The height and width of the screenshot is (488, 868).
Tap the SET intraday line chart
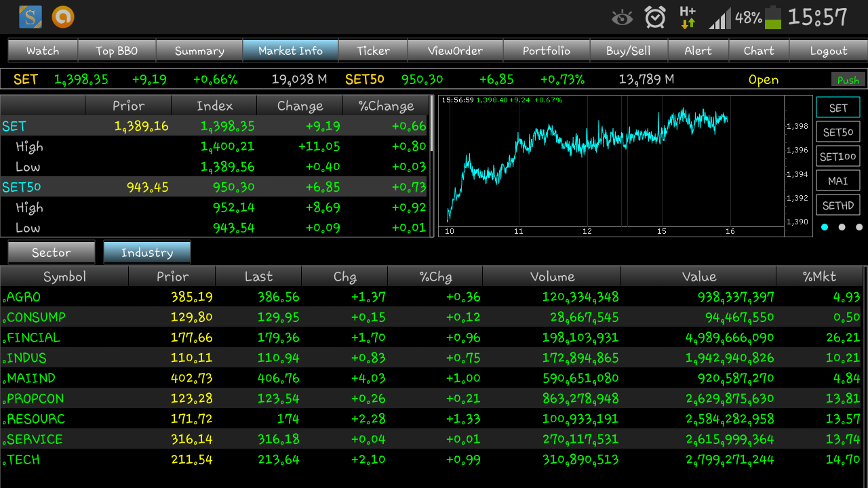coord(610,163)
